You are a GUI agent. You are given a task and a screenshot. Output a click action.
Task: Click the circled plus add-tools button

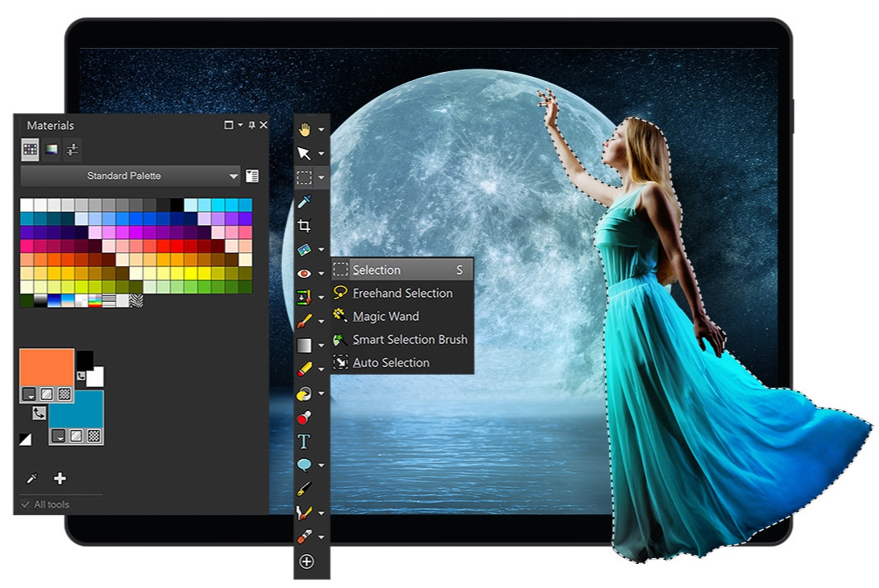(x=306, y=561)
